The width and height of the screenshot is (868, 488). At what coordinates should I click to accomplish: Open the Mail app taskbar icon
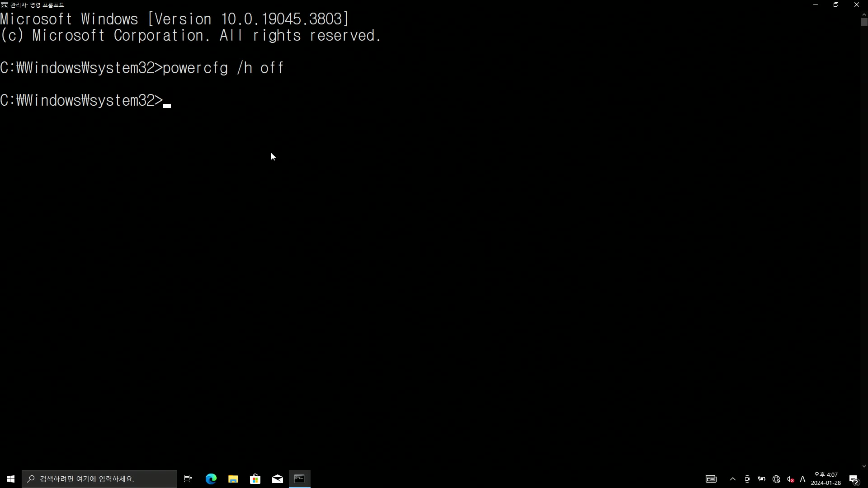(278, 479)
